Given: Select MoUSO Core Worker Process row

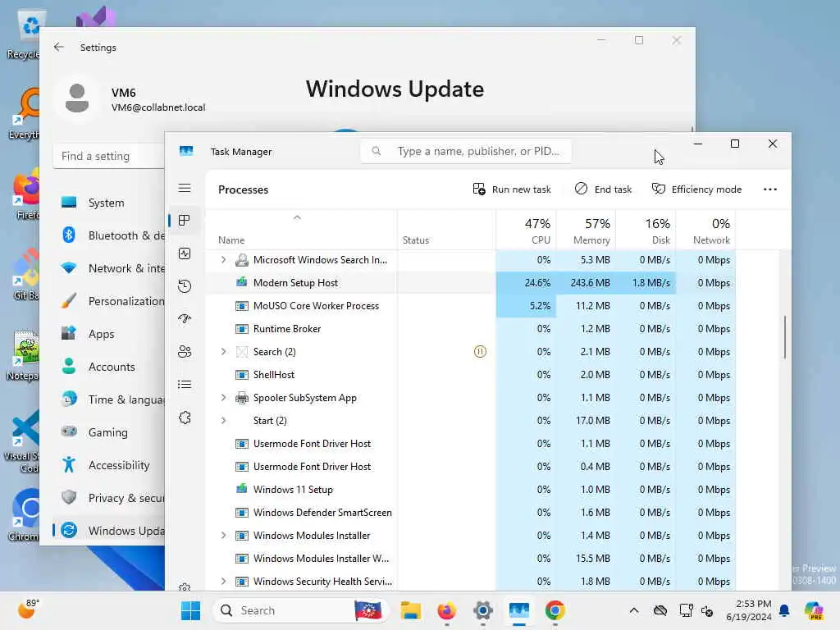Looking at the screenshot, I should (470, 306).
